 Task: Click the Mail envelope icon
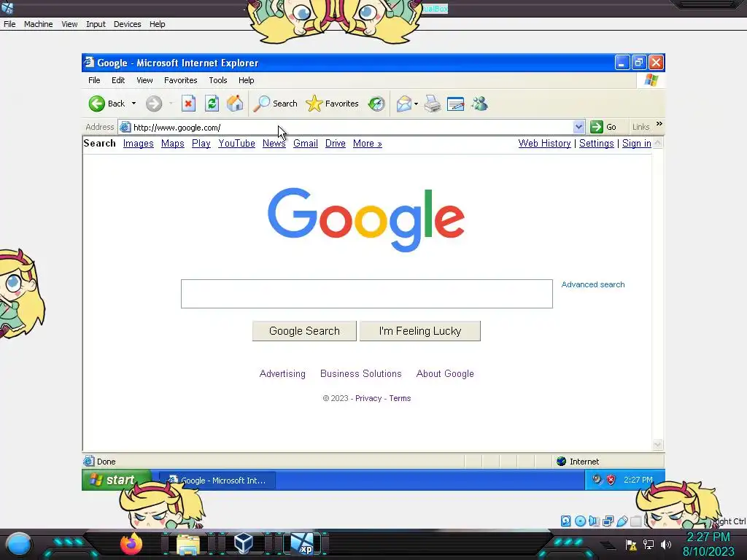(403, 104)
